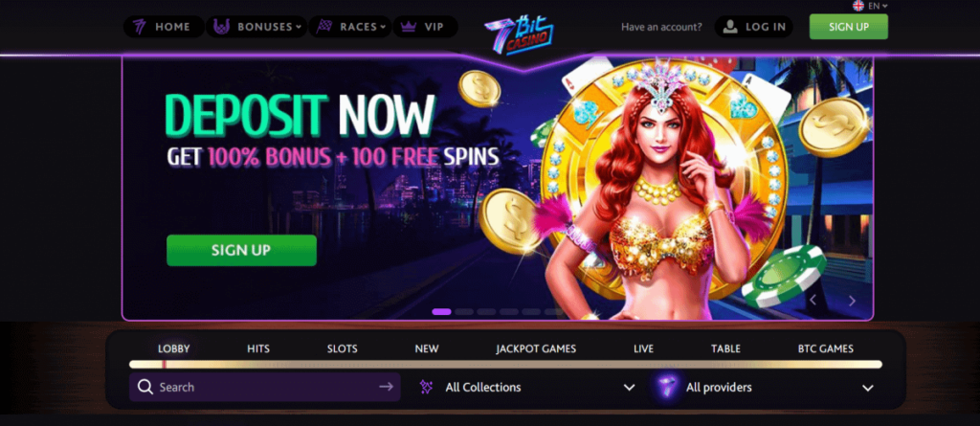The width and height of the screenshot is (980, 426).
Task: Click the crown VIP icon
Action: coord(408,27)
